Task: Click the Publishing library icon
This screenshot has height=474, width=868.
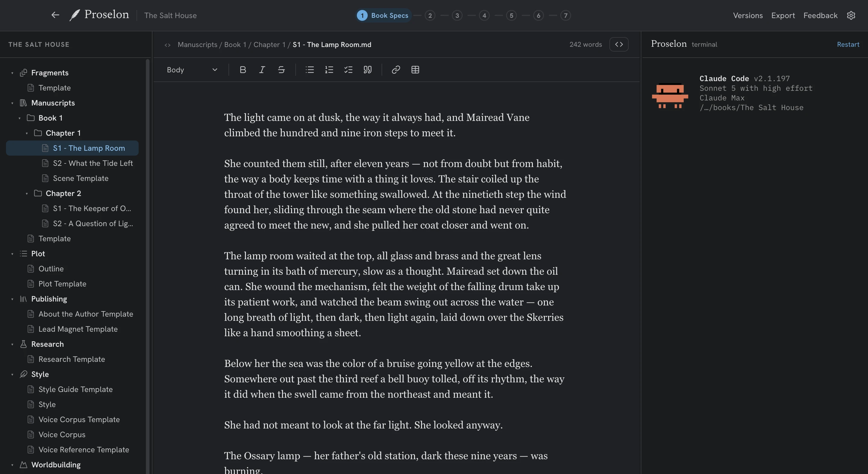Action: (x=23, y=299)
